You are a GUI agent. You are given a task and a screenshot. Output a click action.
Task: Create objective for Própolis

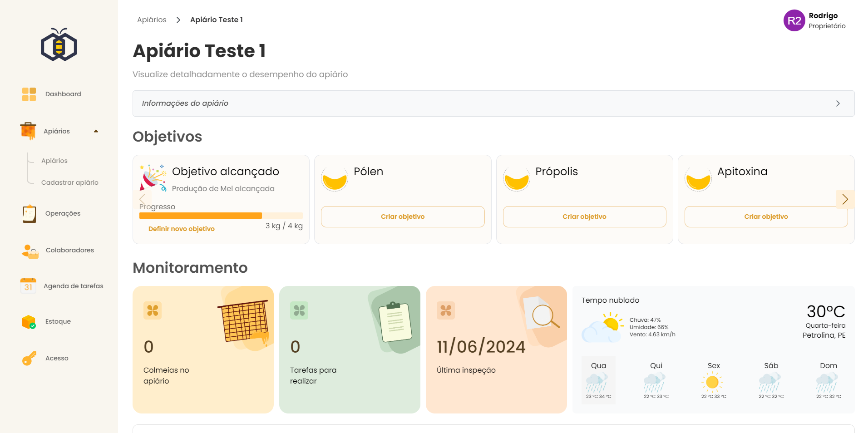584,217
